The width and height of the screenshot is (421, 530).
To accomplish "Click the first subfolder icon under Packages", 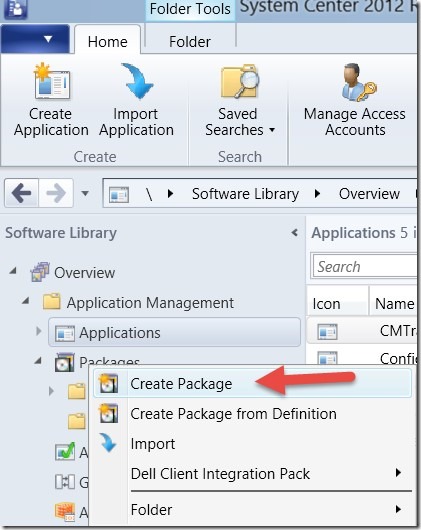I will tap(76, 391).
